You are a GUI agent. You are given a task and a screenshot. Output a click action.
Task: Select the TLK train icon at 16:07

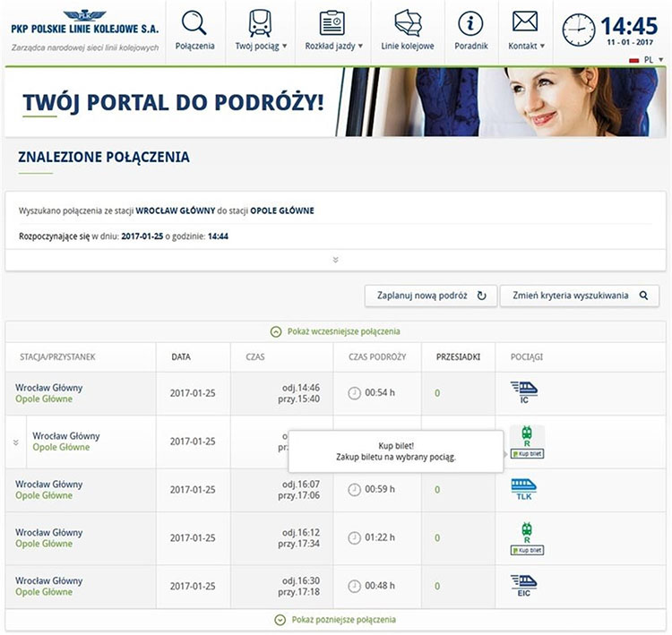click(524, 489)
